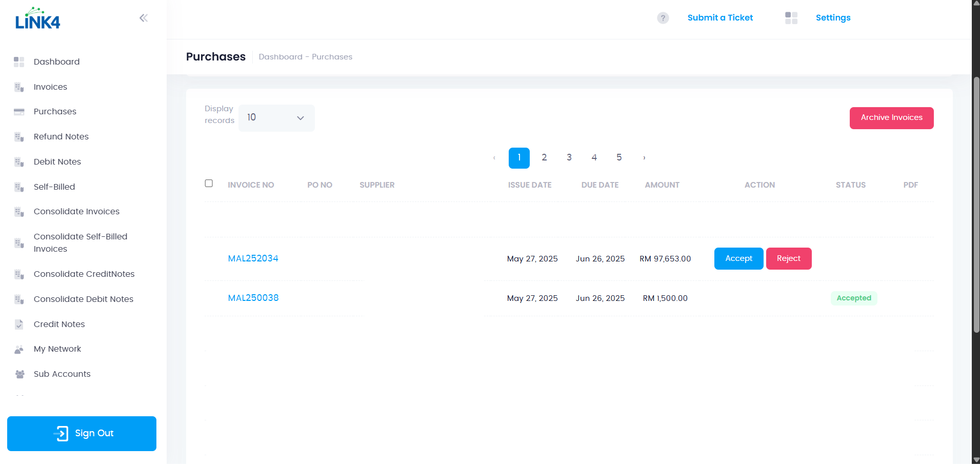Collapse the sidebar with double-chevron icon
980x467 pixels.
144,18
